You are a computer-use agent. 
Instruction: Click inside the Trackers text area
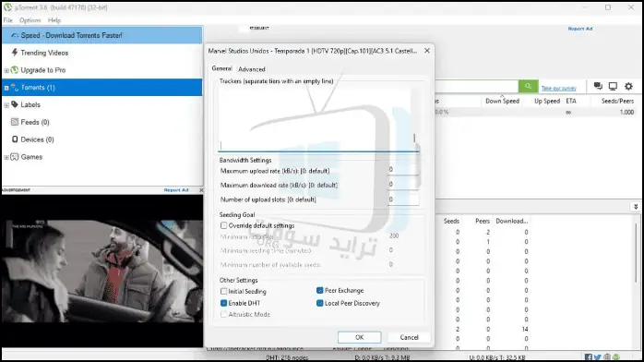[318, 119]
